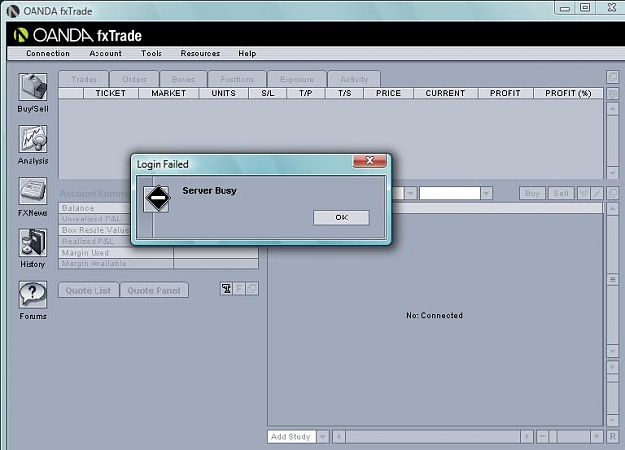Click the chart horizontal scrollbar track
The width and height of the screenshot is (625, 450).
tap(433, 437)
